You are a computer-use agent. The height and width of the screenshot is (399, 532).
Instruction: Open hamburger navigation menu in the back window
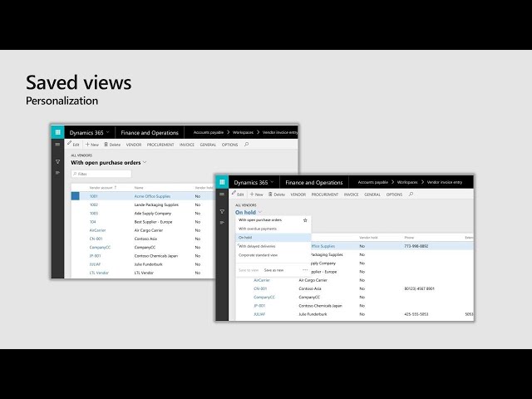coord(57,145)
